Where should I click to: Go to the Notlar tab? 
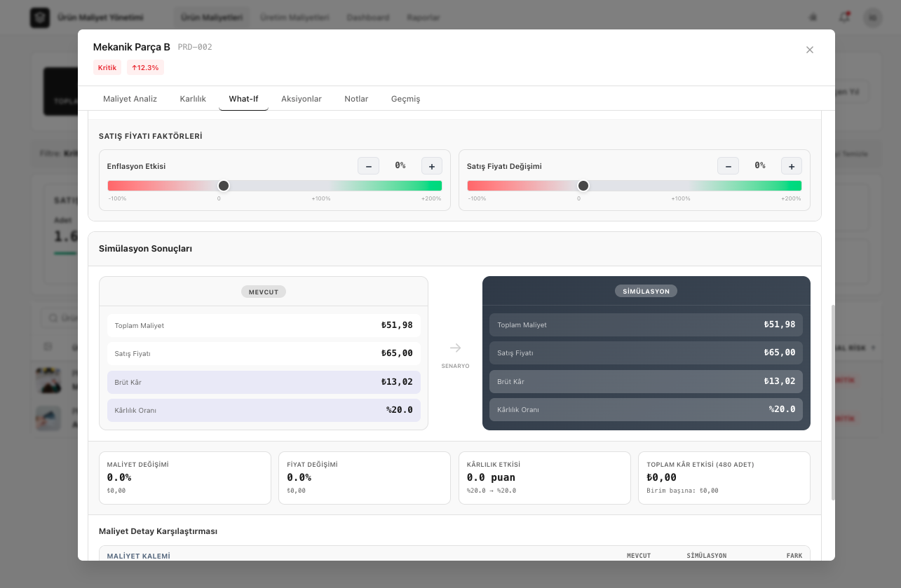pyautogui.click(x=356, y=99)
